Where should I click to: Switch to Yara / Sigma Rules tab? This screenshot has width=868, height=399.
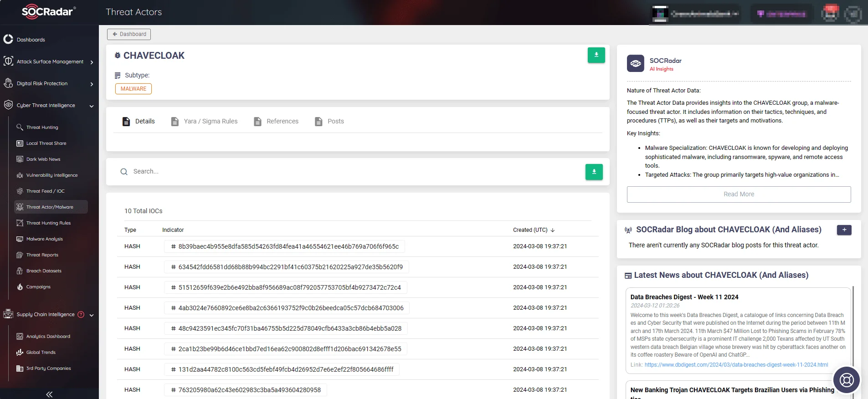pyautogui.click(x=204, y=121)
